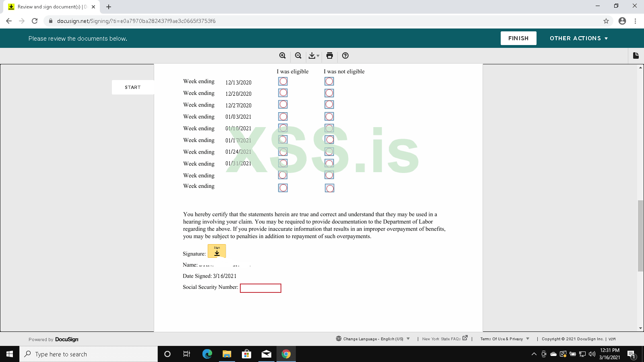
Task: Expand the OTHER ACTIONS menu
Action: point(579,38)
